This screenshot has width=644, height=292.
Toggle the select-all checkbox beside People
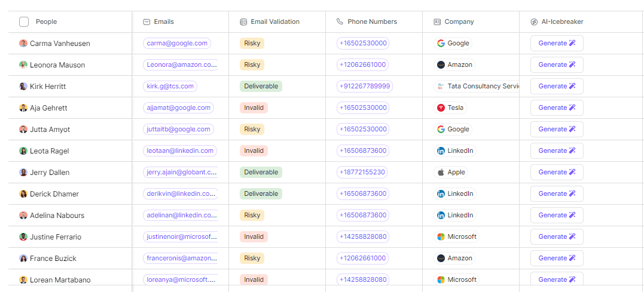pos(24,22)
